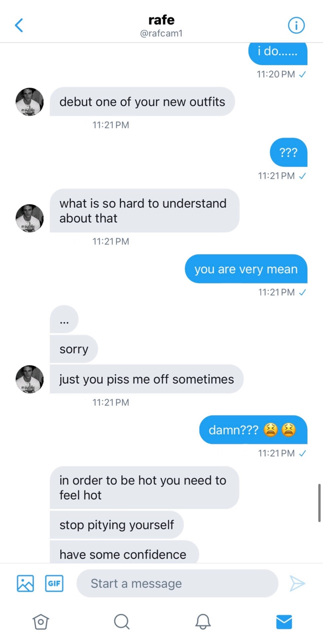The width and height of the screenshot is (323, 644).
Task: Click the conversation scrollbar
Action: click(x=319, y=502)
